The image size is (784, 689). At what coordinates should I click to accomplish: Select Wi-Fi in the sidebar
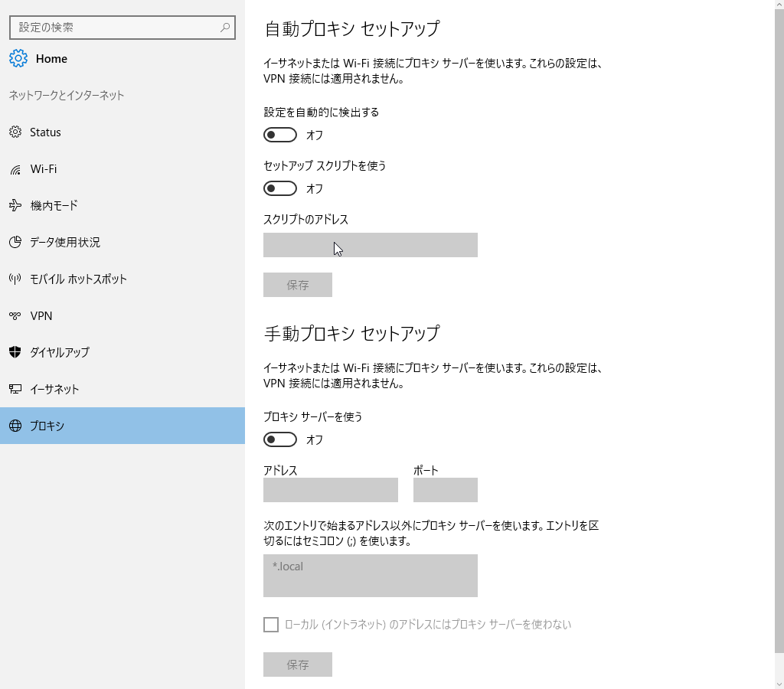click(122, 169)
